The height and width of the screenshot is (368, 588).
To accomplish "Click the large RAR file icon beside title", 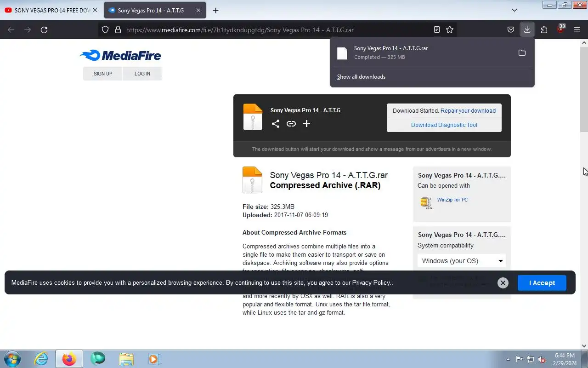I will (x=252, y=180).
